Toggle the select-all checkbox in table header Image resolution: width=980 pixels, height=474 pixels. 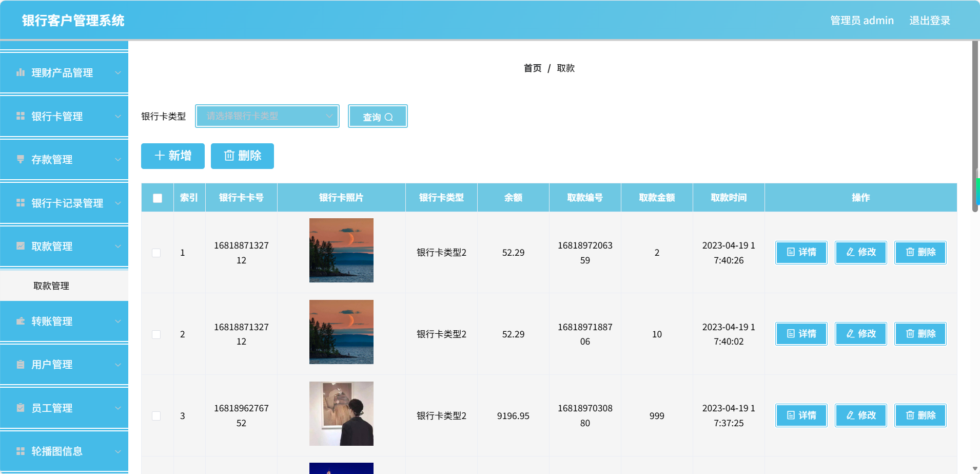[158, 198]
